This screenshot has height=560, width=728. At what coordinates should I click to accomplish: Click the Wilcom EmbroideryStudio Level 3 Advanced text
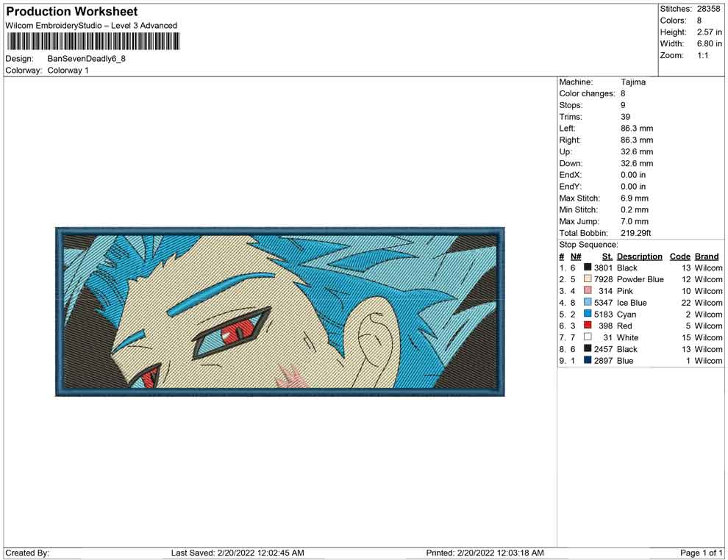91,26
